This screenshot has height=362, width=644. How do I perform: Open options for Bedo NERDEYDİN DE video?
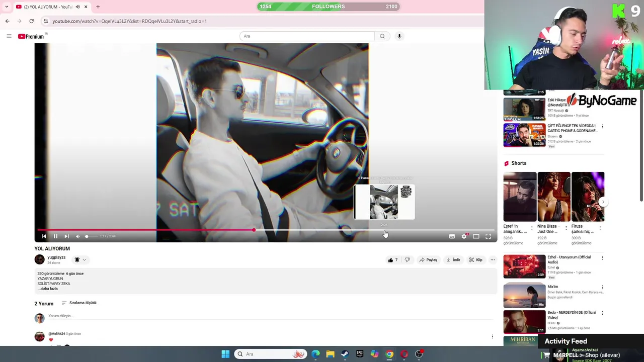[x=602, y=313]
